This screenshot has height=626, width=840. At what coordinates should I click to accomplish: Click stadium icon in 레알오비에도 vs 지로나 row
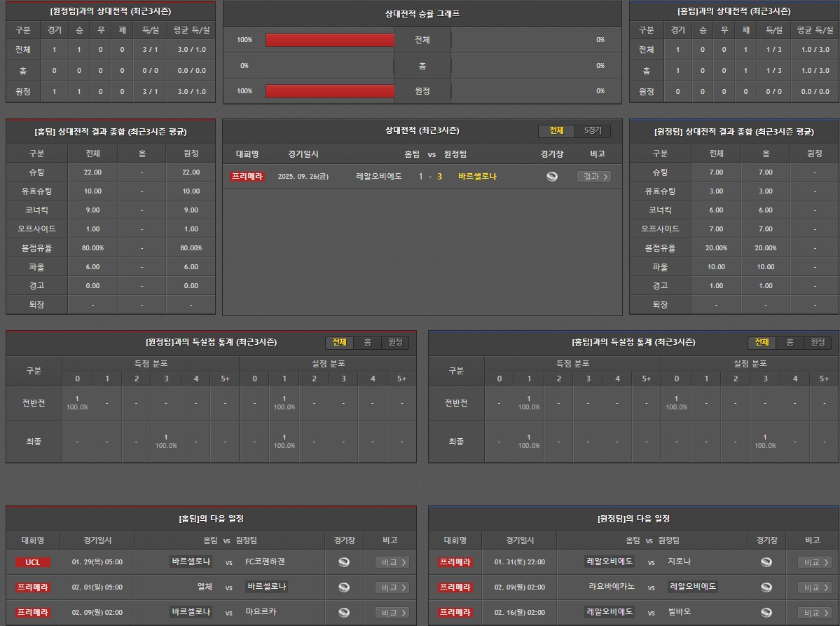766,562
